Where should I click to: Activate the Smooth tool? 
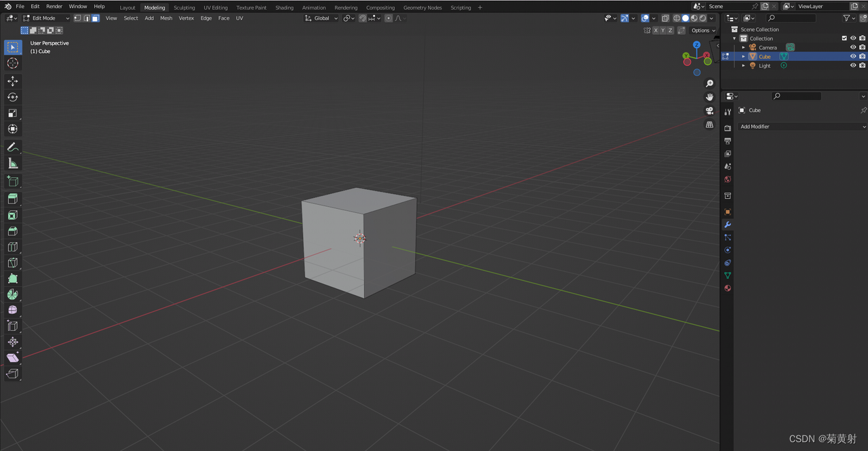pos(13,310)
